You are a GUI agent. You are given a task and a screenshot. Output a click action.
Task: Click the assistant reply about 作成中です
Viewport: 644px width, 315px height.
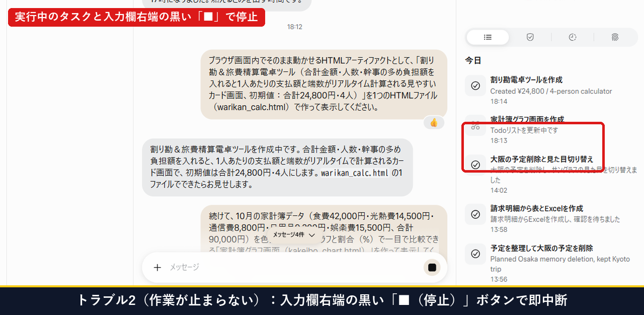(277, 167)
